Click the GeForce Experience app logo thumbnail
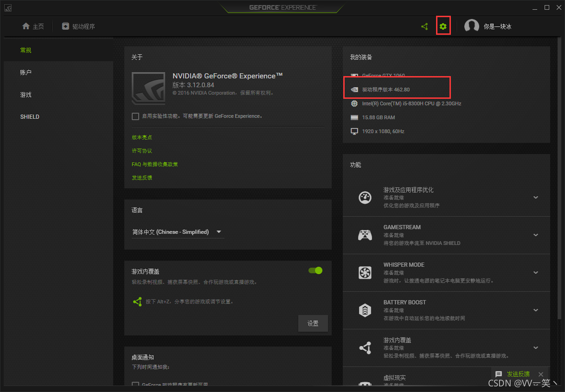Image resolution: width=565 pixels, height=392 pixels. (148, 88)
